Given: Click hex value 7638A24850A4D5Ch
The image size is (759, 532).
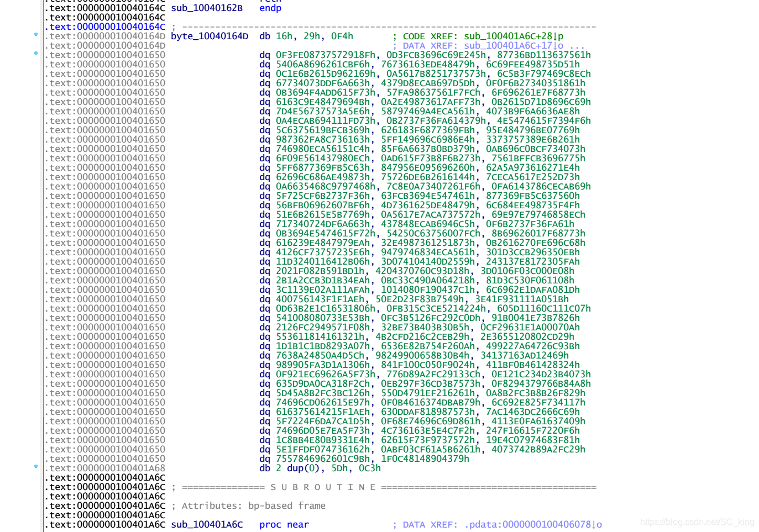Looking at the screenshot, I should [x=320, y=355].
